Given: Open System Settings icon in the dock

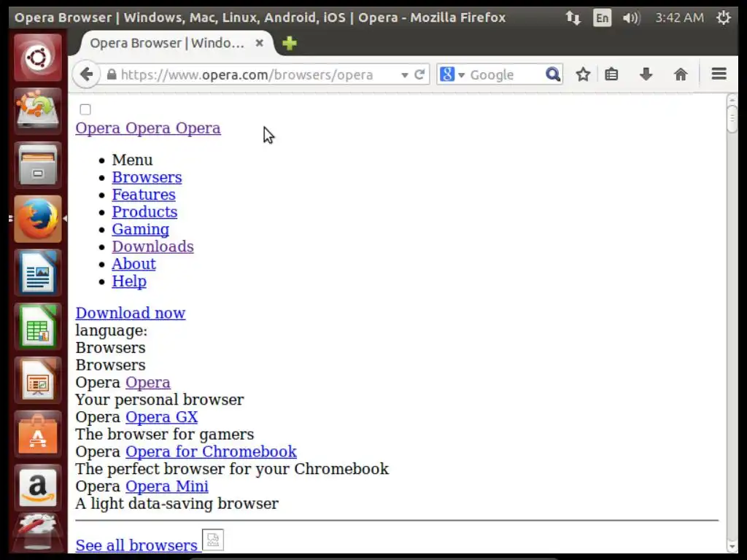Looking at the screenshot, I should [38, 533].
